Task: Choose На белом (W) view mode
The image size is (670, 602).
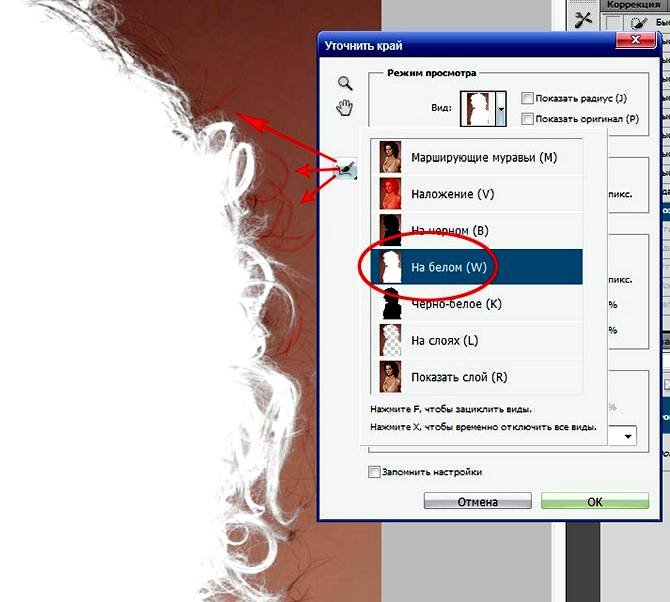Action: [476, 267]
